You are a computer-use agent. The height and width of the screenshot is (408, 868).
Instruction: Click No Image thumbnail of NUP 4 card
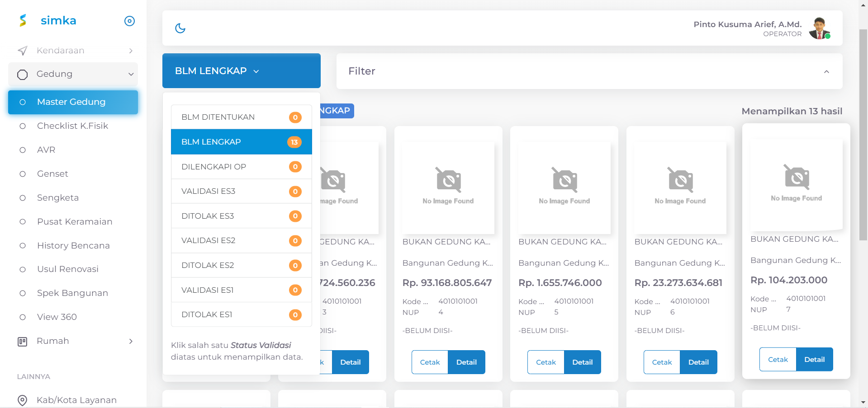click(448, 188)
